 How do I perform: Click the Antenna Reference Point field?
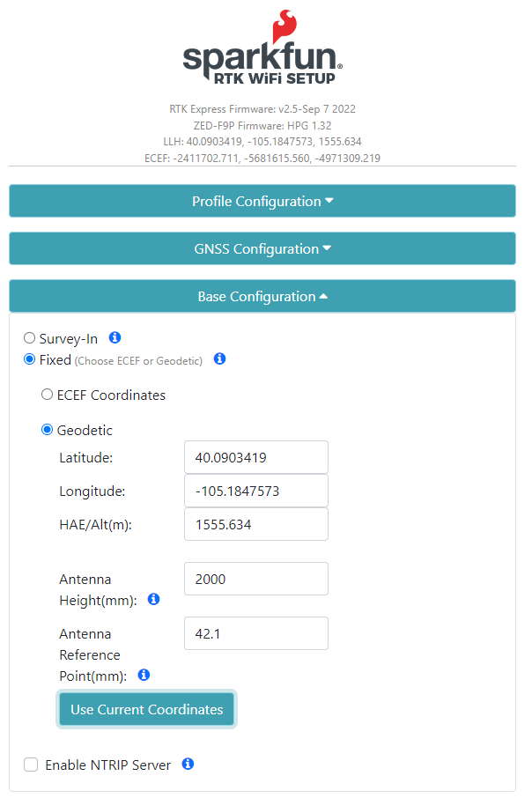pos(255,633)
